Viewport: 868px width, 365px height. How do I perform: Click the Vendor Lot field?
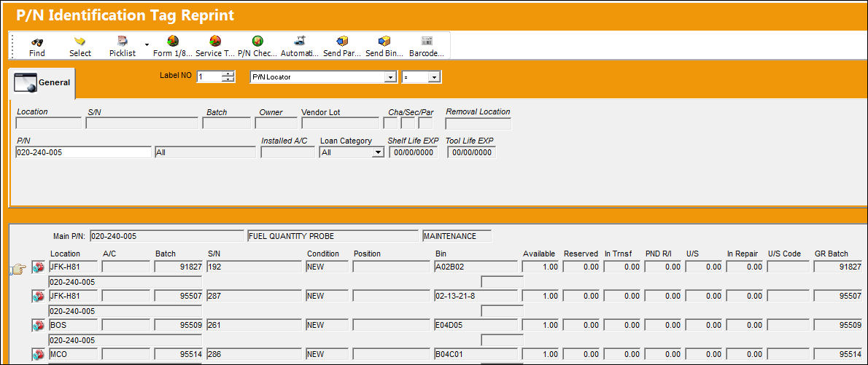pyautogui.click(x=340, y=123)
